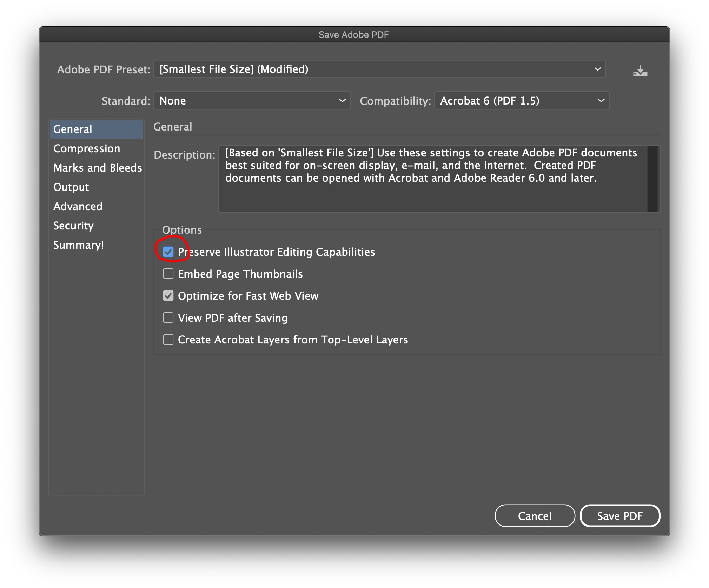The image size is (709, 588).
Task: Open the Compatibility dropdown
Action: 522,101
